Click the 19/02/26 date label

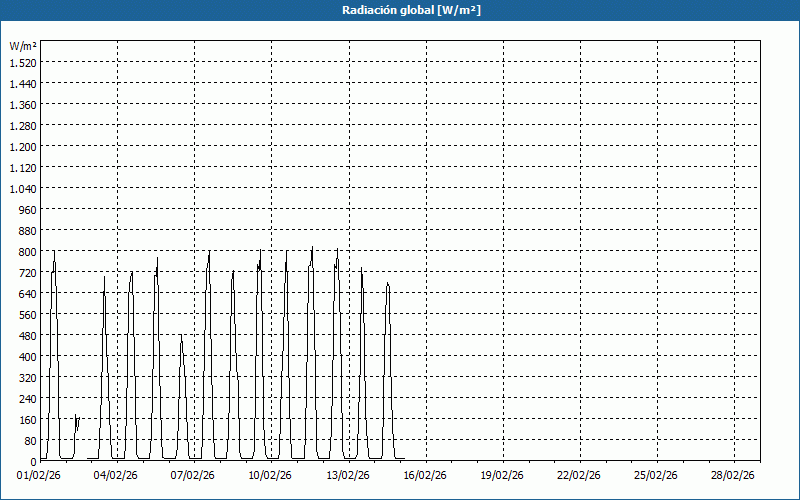coord(502,476)
